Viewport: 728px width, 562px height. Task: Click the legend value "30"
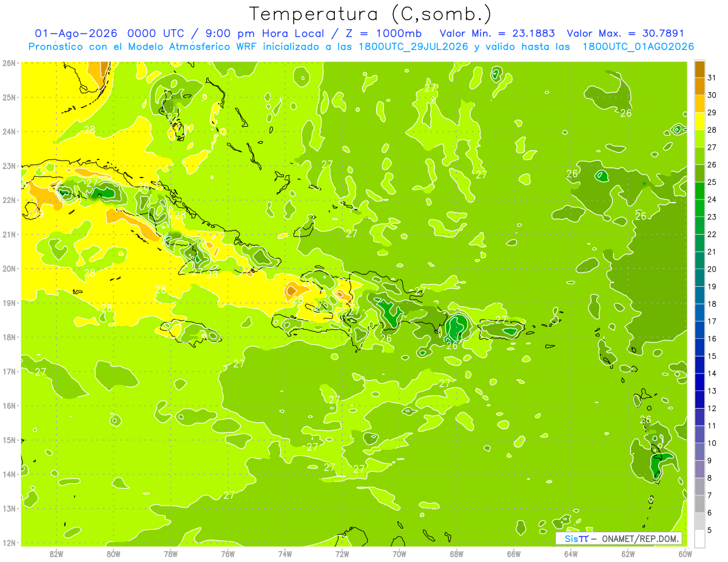[x=712, y=95]
